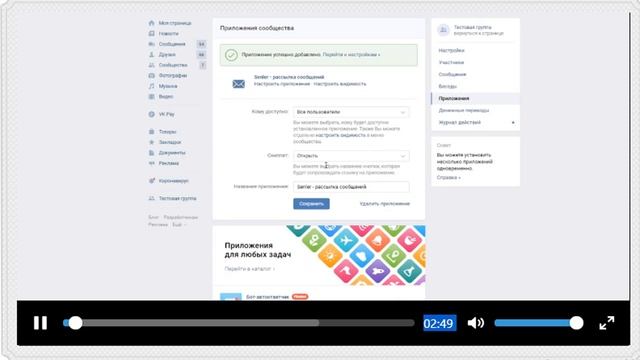Open Беседы in the group menu
The width and height of the screenshot is (640, 360).
(x=447, y=86)
